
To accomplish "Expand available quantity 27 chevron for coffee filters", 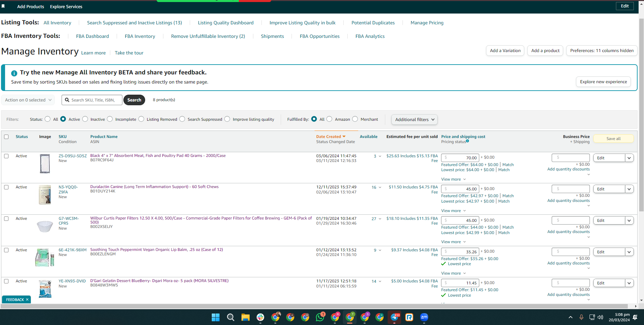I will click(380, 219).
